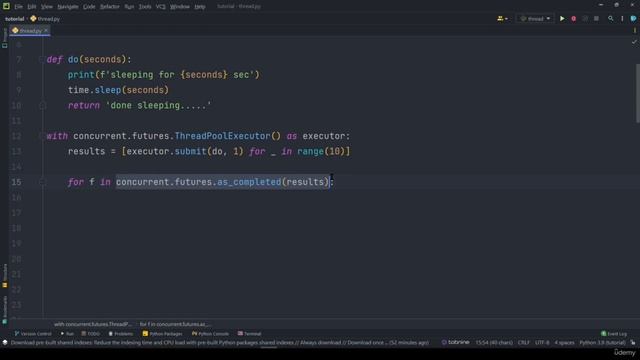Image resolution: width=640 pixels, height=360 pixels.
Task: Click the inspection checkmark widget in editor corner
Action: [x=634, y=42]
